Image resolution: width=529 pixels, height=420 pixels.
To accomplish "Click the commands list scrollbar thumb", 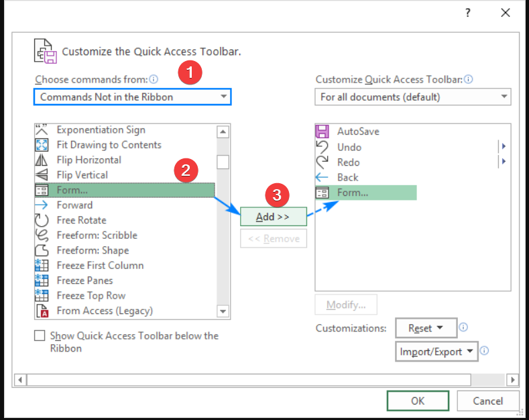I will (x=223, y=162).
